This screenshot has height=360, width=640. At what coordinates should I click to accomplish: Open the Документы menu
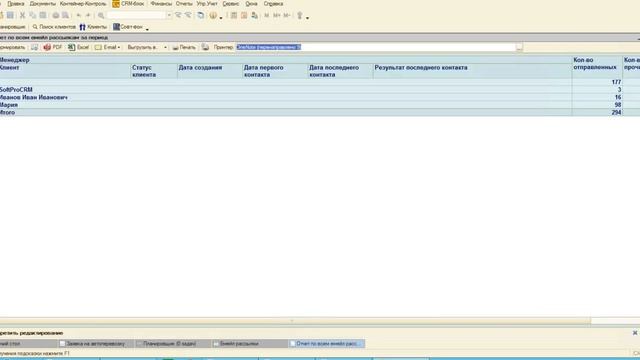(x=42, y=4)
